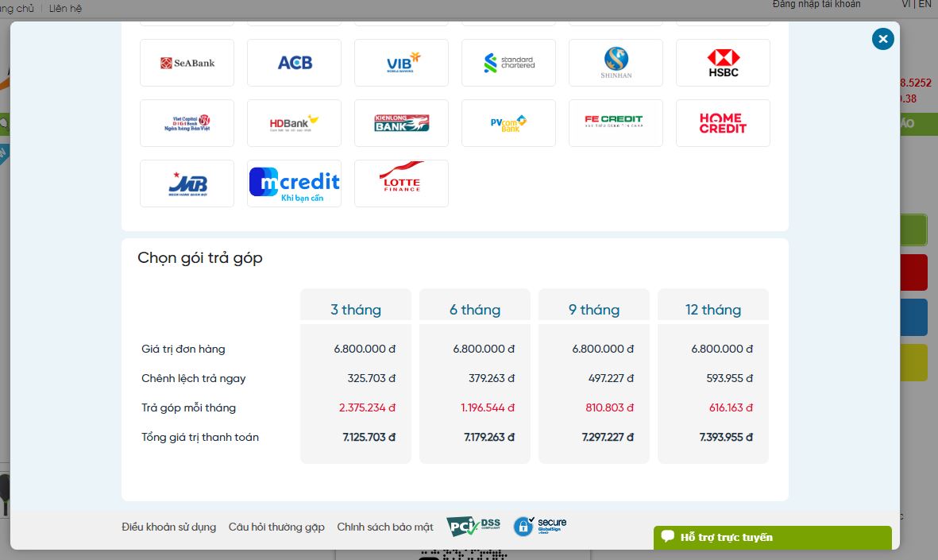Image resolution: width=938 pixels, height=560 pixels.
Task: Click Tổng giá trị thanh toán label
Action: (200, 438)
